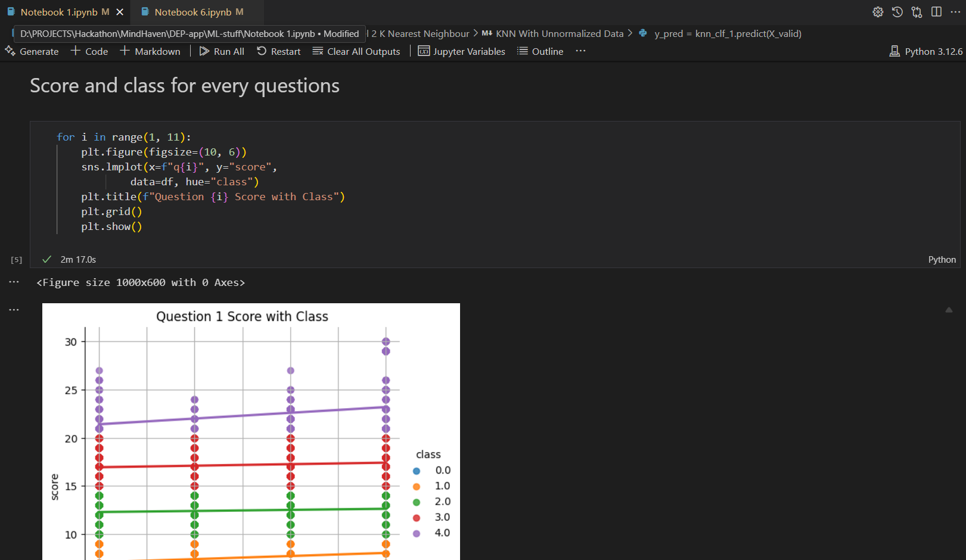Open the Jupyter Variables panel
Viewport: 966px width, 560px height.
[x=461, y=51]
